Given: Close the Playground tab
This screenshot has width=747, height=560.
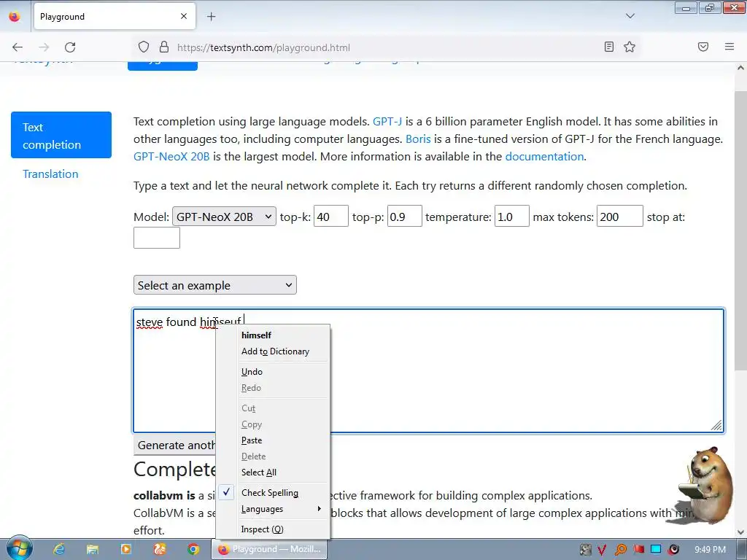Looking at the screenshot, I should [x=184, y=16].
